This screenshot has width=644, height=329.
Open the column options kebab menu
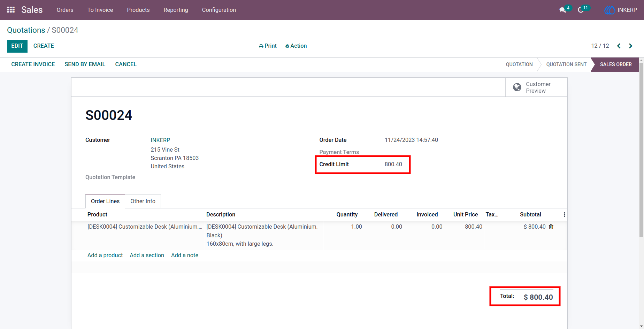564,215
